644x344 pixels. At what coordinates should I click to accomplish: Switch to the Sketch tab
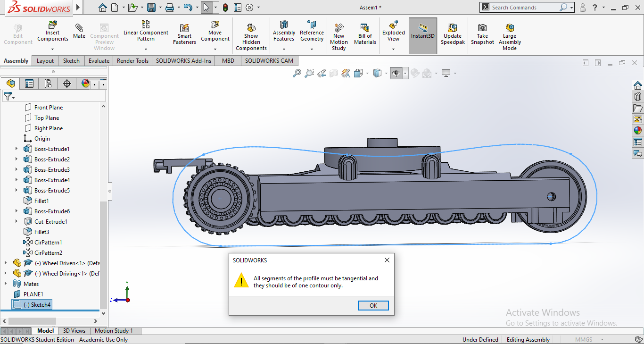coord(72,60)
